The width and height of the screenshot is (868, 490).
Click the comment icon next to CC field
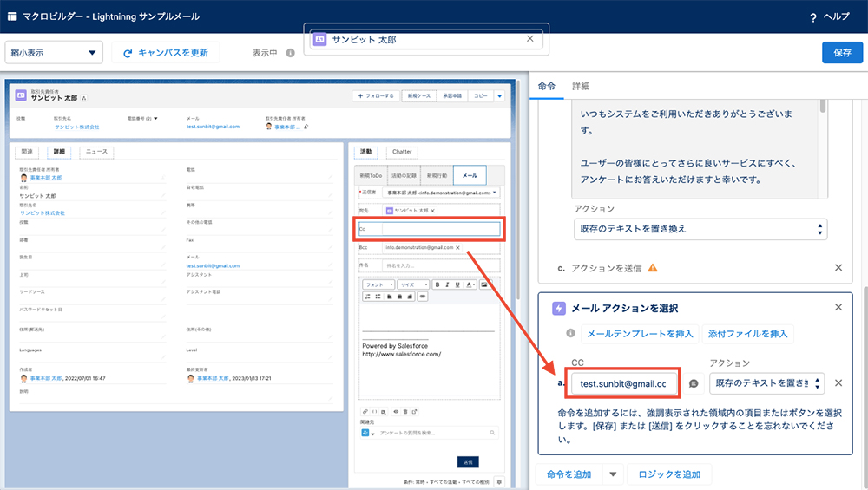click(693, 383)
